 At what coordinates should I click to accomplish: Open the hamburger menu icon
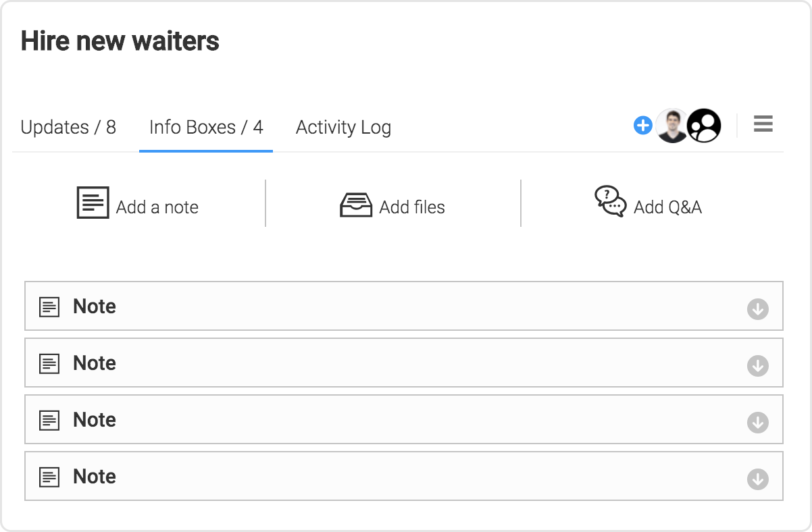pos(763,124)
